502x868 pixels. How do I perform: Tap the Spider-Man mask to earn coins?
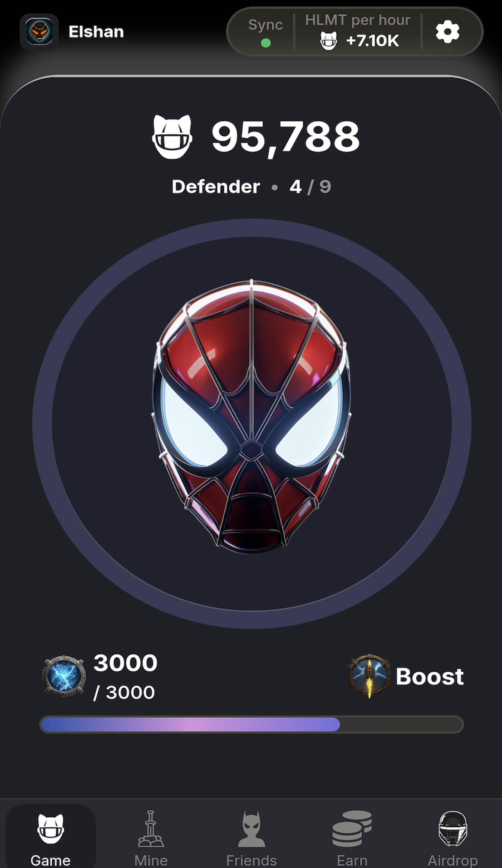pyautogui.click(x=252, y=416)
